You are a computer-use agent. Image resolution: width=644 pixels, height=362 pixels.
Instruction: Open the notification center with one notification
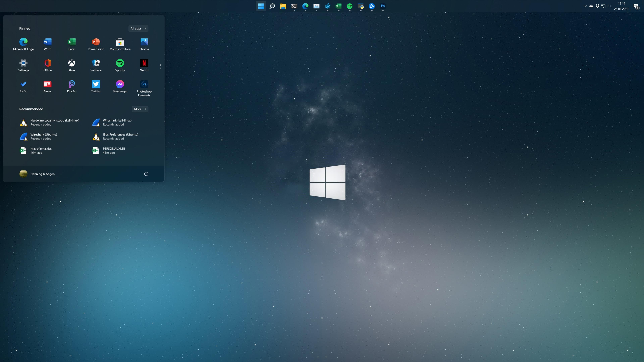tap(636, 6)
